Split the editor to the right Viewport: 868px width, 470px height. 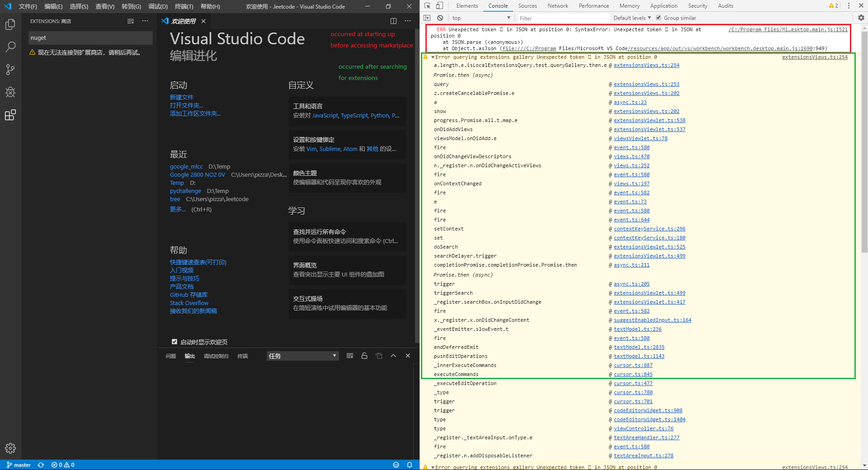(393, 21)
